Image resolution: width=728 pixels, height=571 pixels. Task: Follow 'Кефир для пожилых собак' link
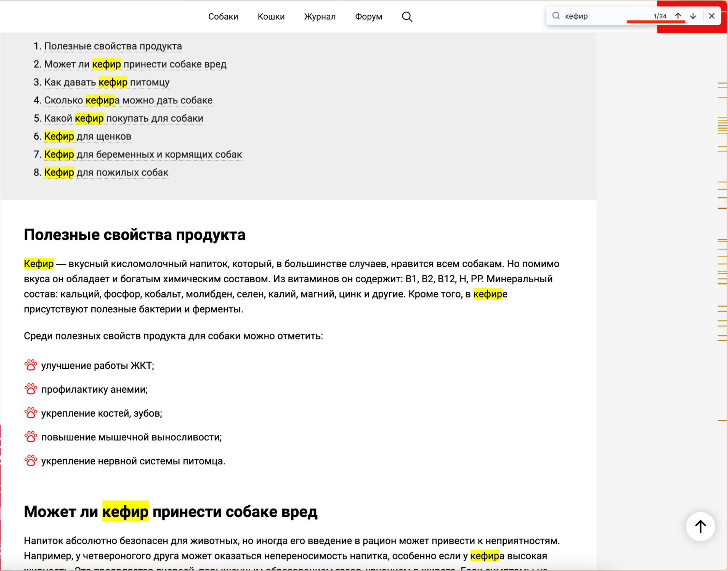point(106,172)
